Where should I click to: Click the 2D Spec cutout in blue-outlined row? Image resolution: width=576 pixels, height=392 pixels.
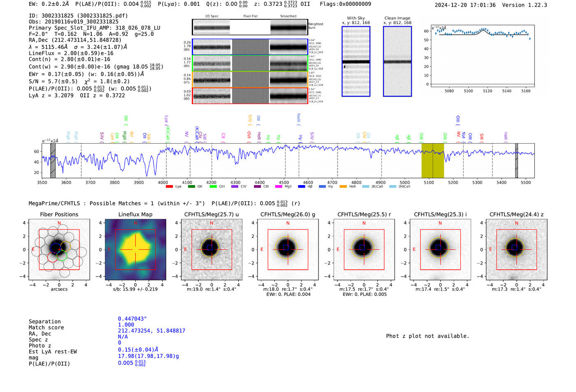[212, 47]
